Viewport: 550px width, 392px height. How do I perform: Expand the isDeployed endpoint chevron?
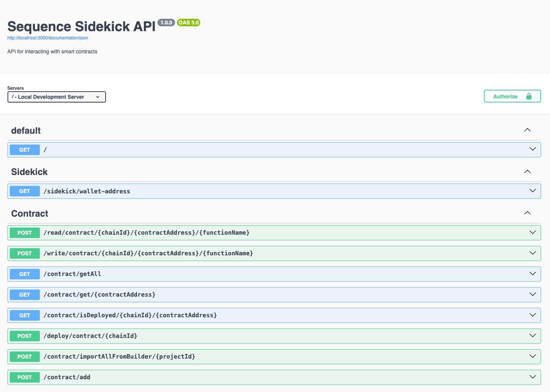[x=533, y=315]
